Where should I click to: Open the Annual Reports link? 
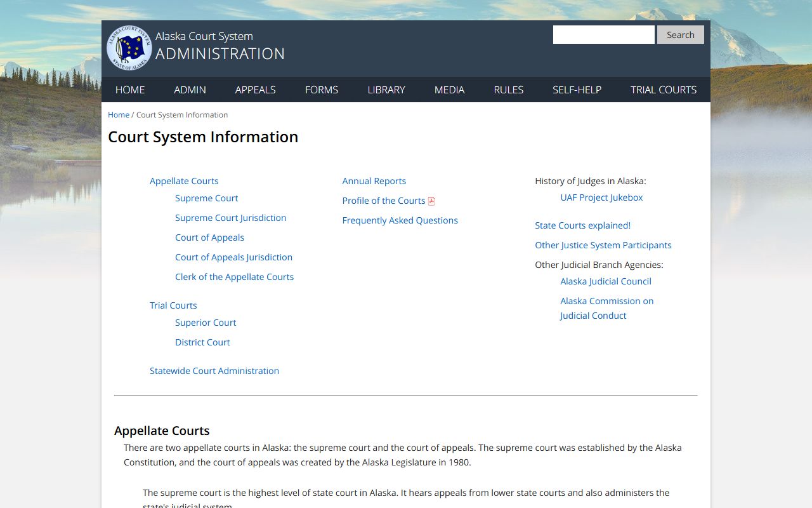pyautogui.click(x=374, y=181)
